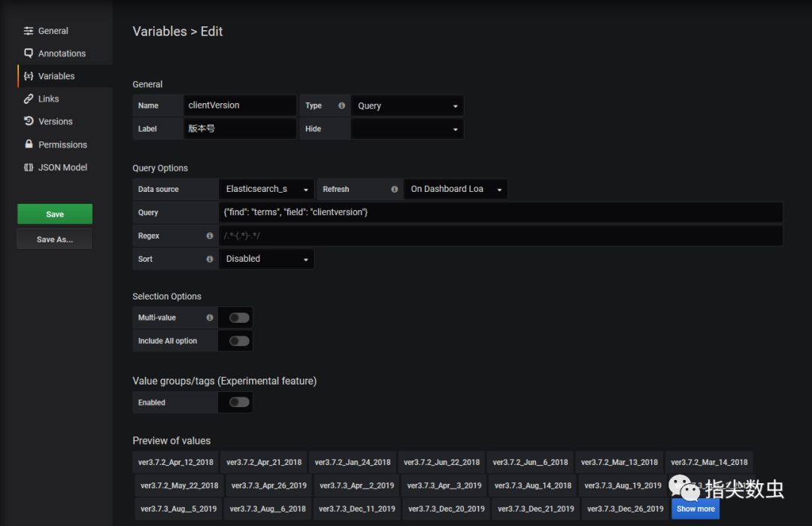Image resolution: width=812 pixels, height=526 pixels.
Task: Expand the Data source dropdown
Action: tap(266, 189)
